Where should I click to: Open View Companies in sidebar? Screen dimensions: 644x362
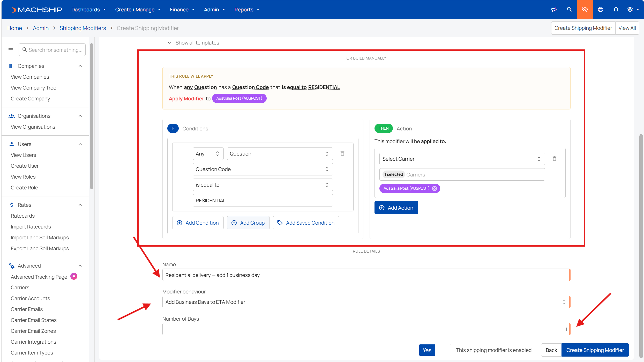pos(30,77)
